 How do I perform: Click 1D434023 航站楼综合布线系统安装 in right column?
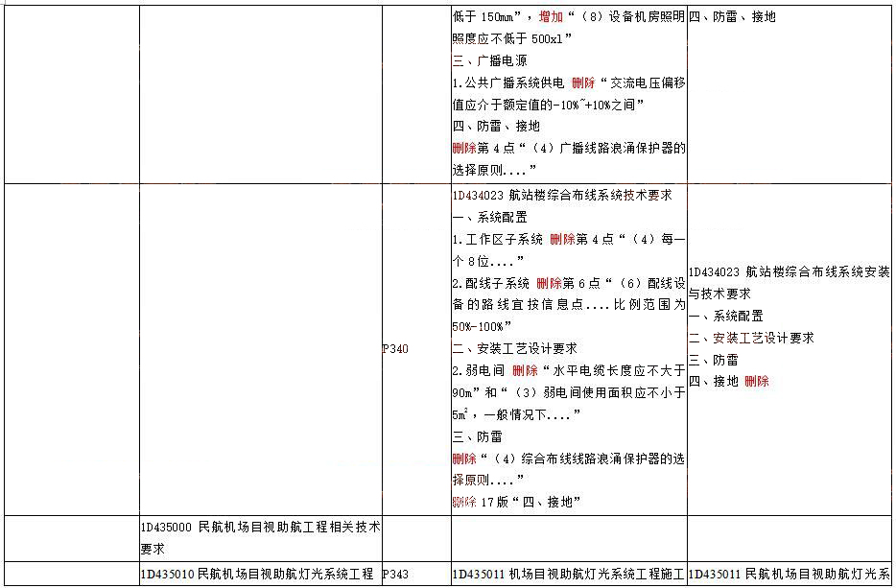click(789, 272)
